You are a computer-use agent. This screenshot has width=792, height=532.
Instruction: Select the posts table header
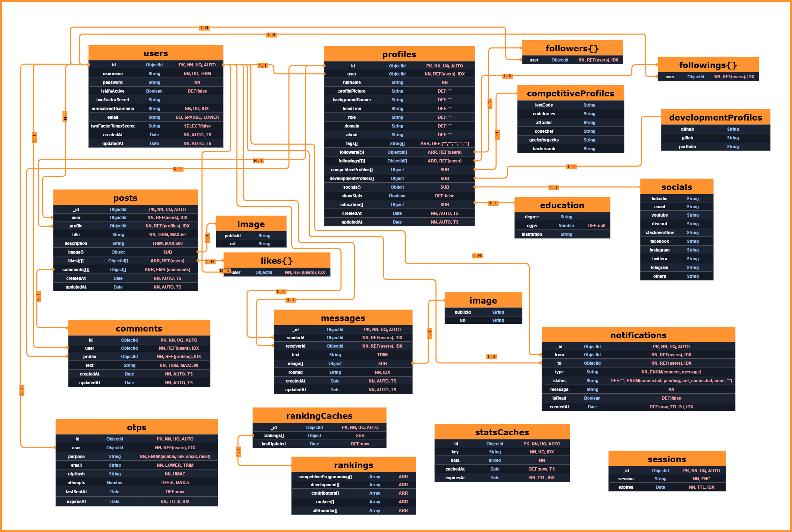[x=125, y=197]
